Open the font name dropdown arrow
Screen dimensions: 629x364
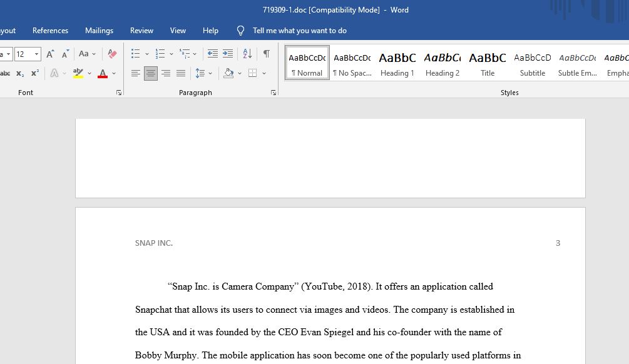point(8,54)
